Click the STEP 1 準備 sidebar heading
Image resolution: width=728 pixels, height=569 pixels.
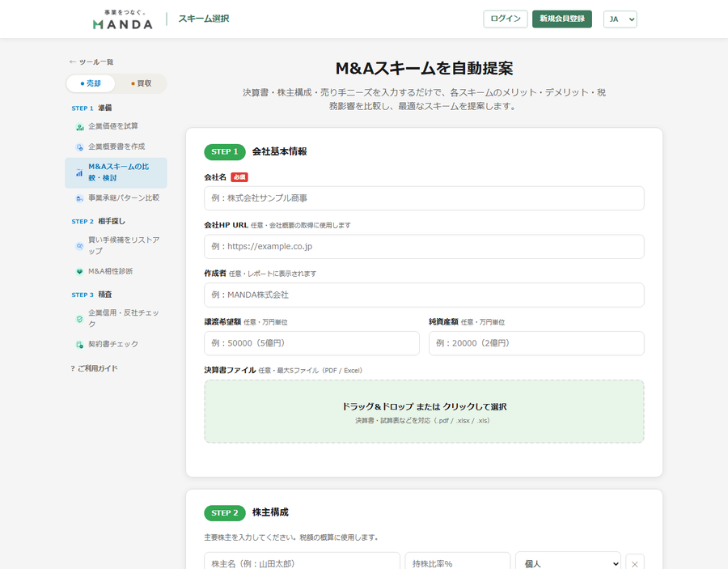pyautogui.click(x=91, y=108)
